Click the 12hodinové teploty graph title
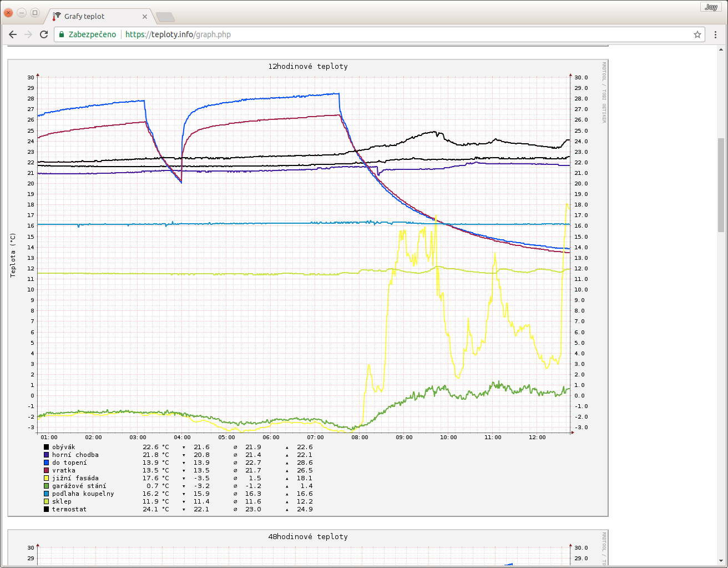 coord(308,66)
